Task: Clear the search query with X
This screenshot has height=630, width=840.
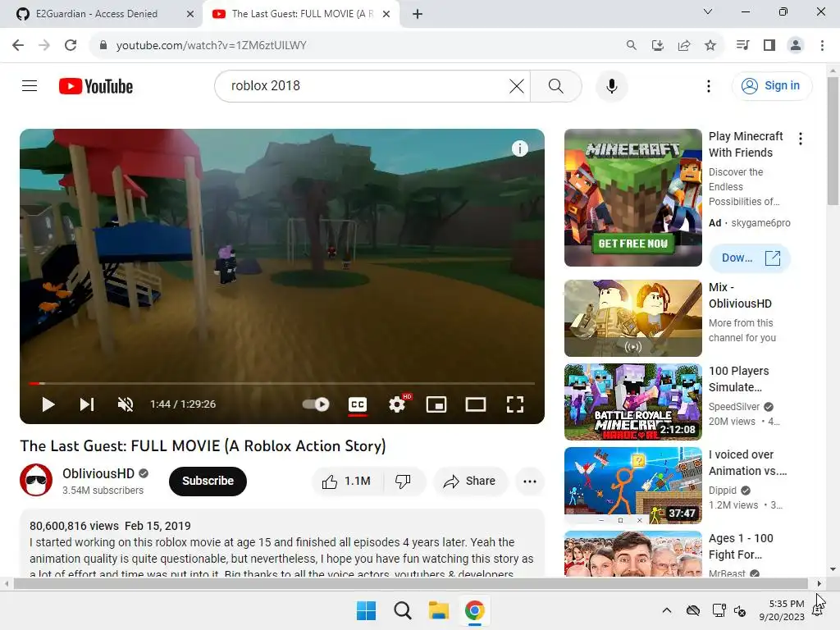Action: [x=517, y=85]
